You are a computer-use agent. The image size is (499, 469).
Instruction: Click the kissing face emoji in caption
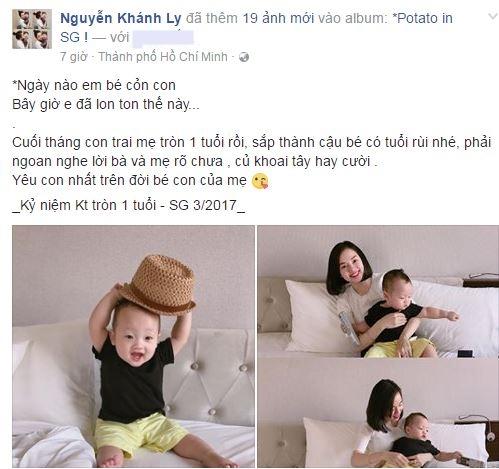click(260, 181)
